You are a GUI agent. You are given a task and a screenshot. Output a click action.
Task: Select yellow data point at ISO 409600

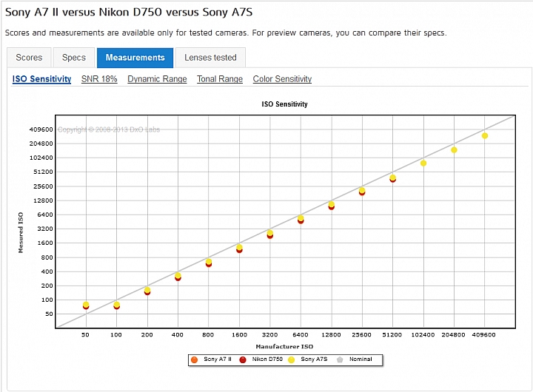(x=485, y=136)
